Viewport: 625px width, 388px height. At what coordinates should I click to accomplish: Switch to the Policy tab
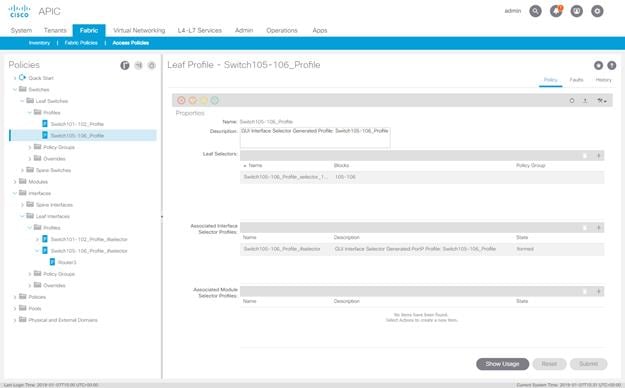[550, 80]
